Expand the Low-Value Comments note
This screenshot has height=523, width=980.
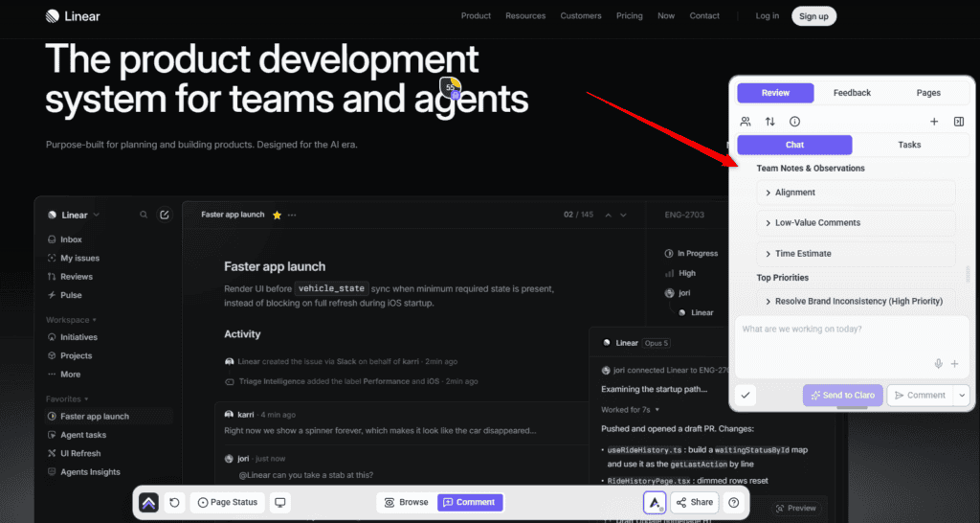(856, 223)
